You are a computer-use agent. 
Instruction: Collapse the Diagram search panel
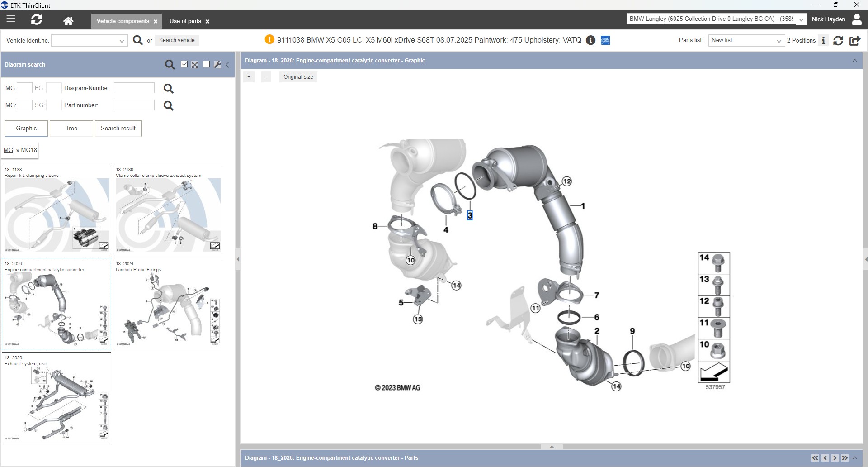click(x=227, y=65)
